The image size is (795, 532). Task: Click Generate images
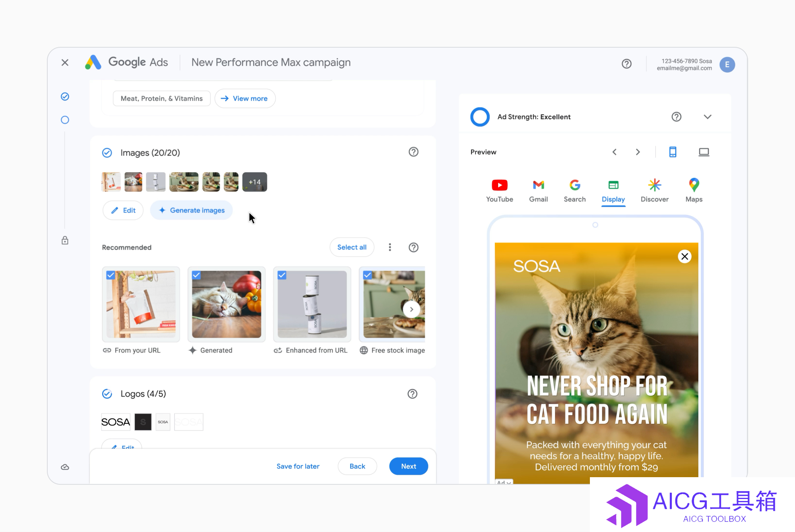191,211
